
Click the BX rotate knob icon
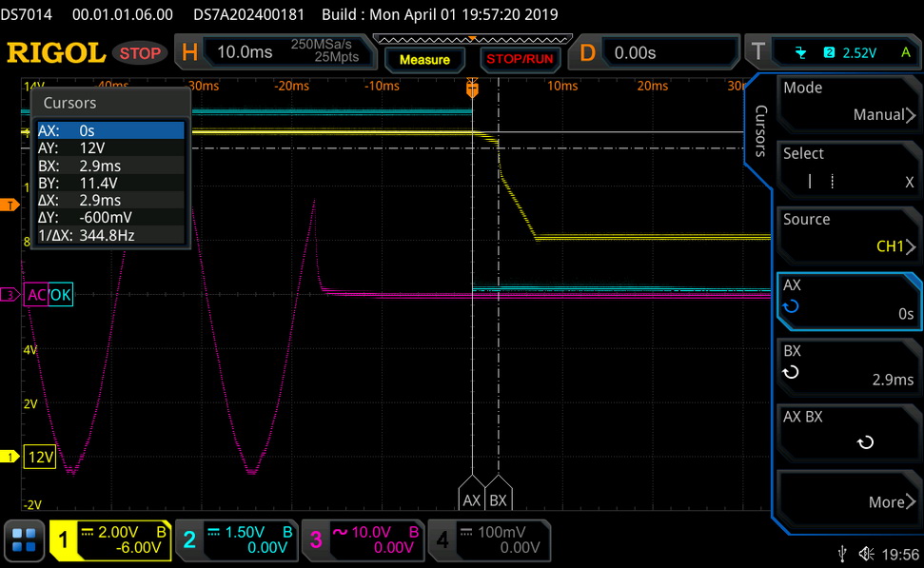coord(791,372)
